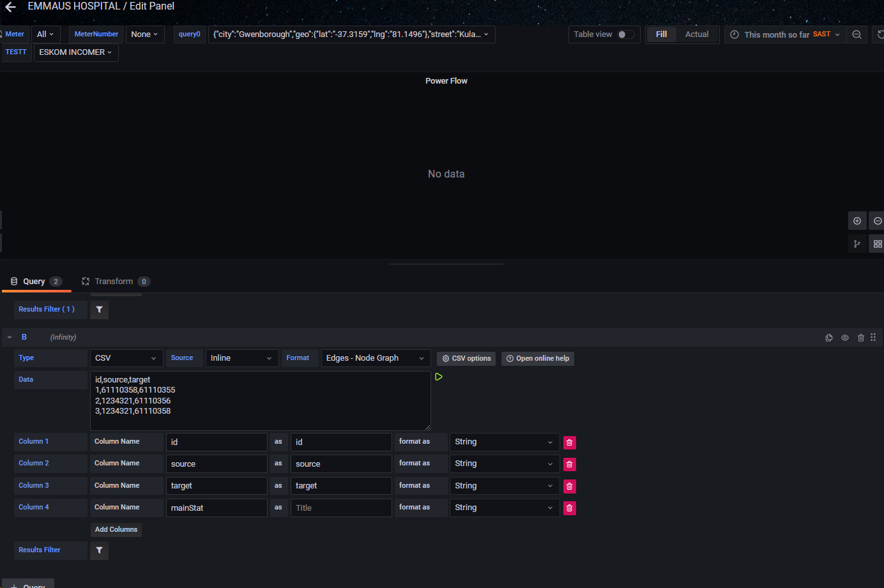The width and height of the screenshot is (884, 588).
Task: Toggle visibility of query B
Action: [845, 338]
